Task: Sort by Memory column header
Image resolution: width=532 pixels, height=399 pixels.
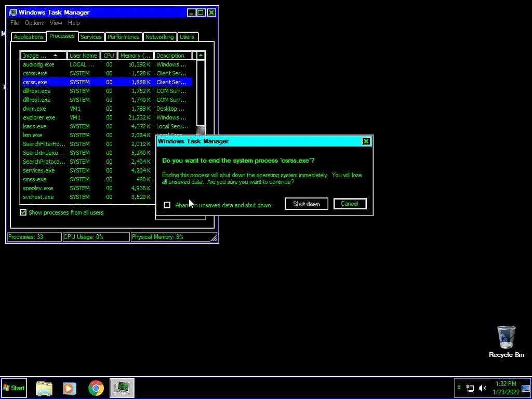Action: click(x=136, y=56)
